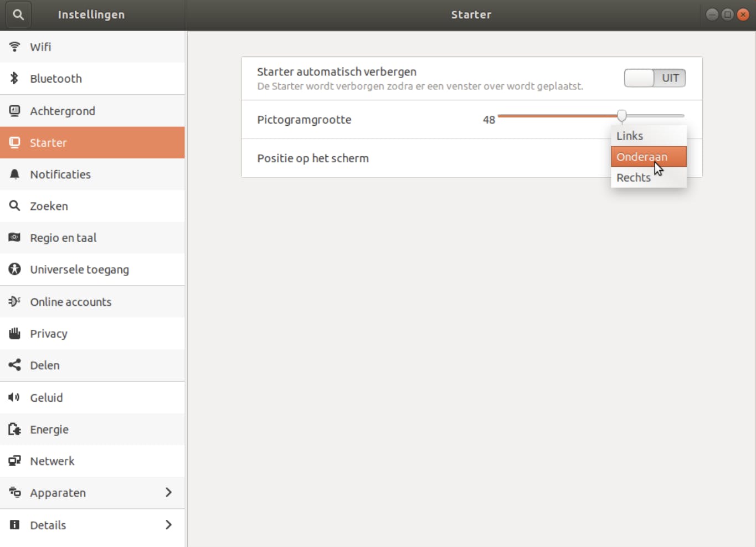Toggle the Starter automatisch verbergen switch
Viewport: 756px width, 547px height.
(x=655, y=78)
